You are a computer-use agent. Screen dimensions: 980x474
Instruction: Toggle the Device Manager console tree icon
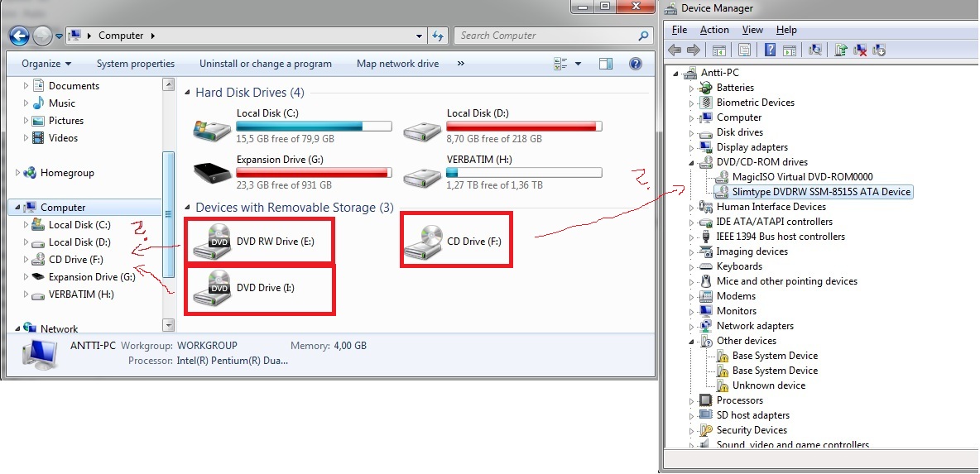(719, 50)
